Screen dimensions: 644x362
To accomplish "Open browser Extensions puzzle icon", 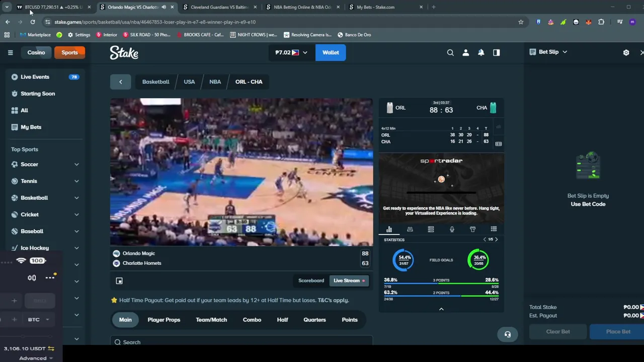I will (x=601, y=22).
